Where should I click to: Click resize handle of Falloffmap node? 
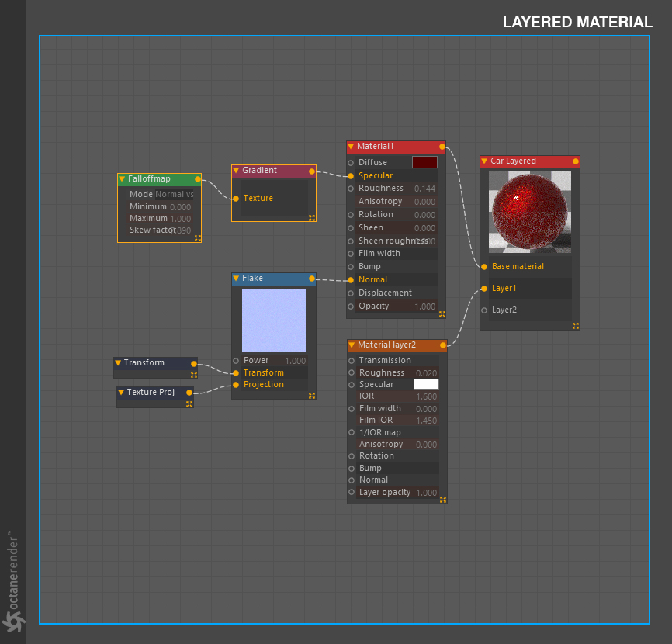point(198,238)
